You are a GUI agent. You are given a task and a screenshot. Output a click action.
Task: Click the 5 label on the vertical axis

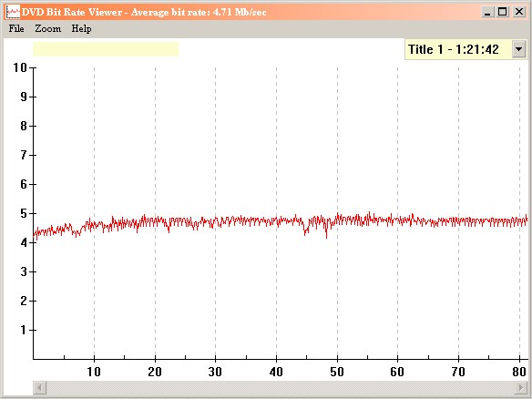click(24, 213)
